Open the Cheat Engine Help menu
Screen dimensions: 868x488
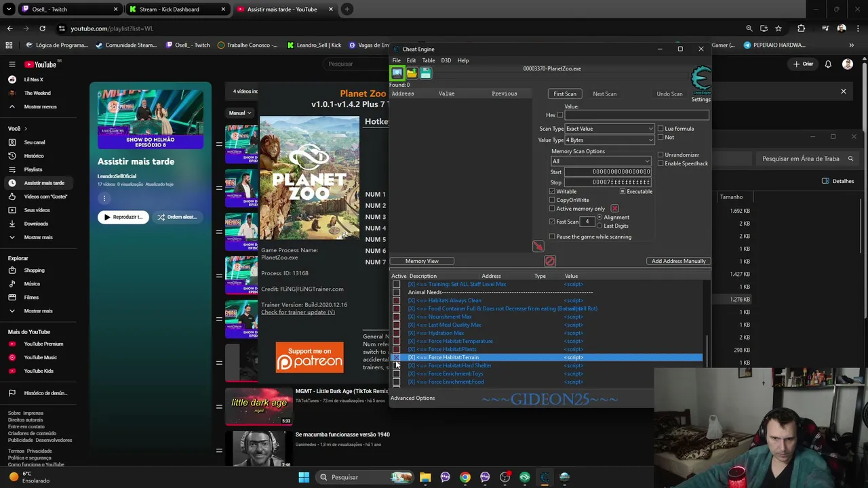463,60
